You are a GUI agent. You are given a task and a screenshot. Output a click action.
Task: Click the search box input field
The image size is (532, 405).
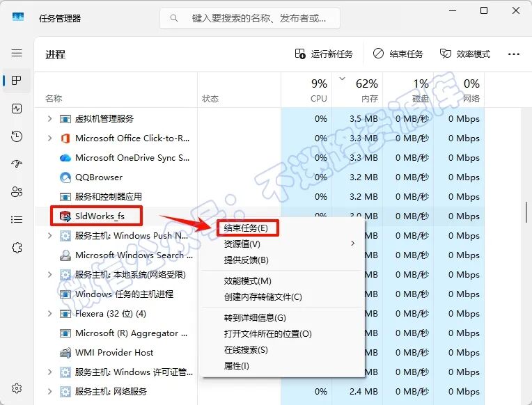[250, 18]
